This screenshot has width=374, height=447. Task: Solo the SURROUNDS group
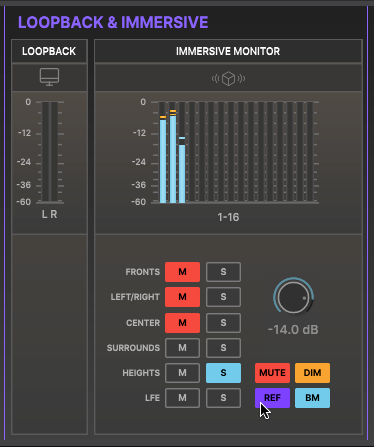tap(223, 348)
